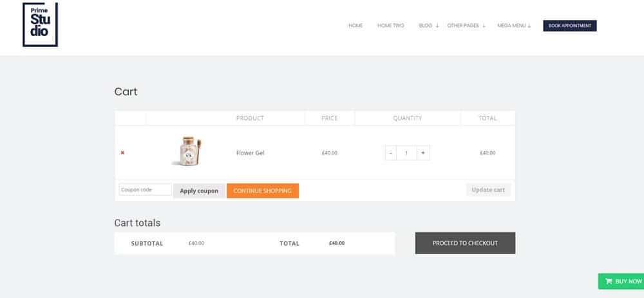
Task: Expand the Blog dropdown menu
Action: (428, 26)
